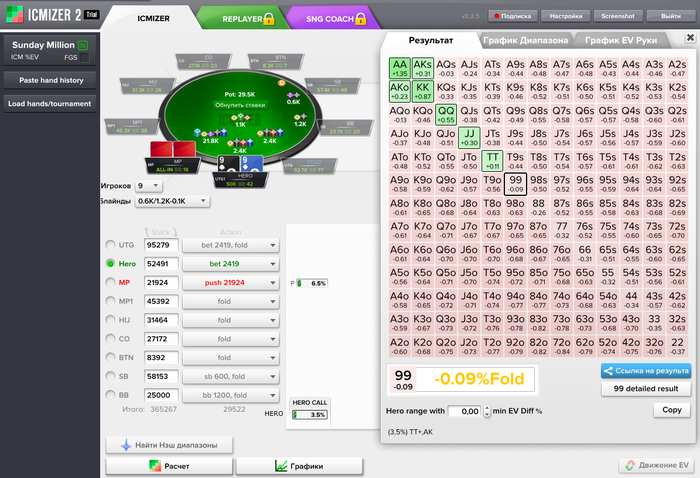Click the HERO CALL 3.5% range bar
The image size is (700, 478).
(x=310, y=415)
